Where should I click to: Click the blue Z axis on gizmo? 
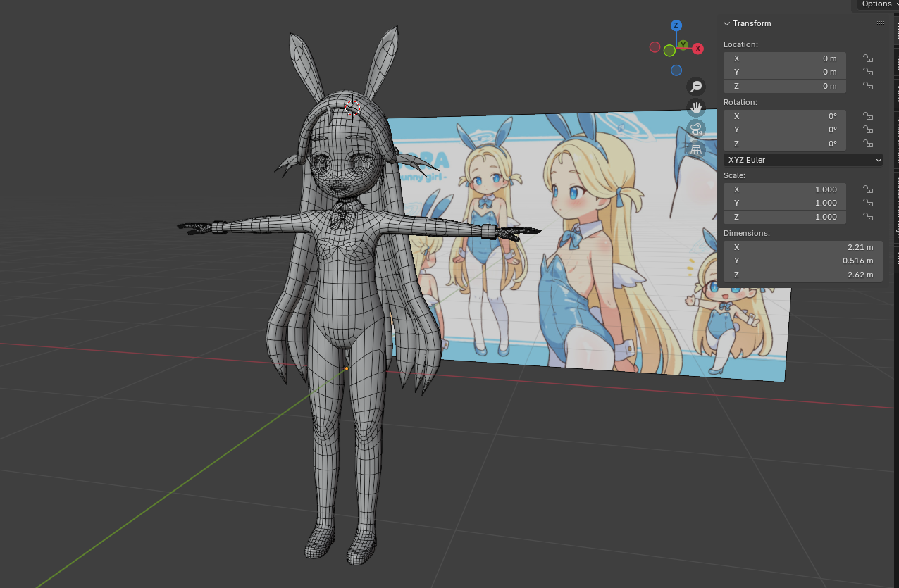click(x=676, y=25)
